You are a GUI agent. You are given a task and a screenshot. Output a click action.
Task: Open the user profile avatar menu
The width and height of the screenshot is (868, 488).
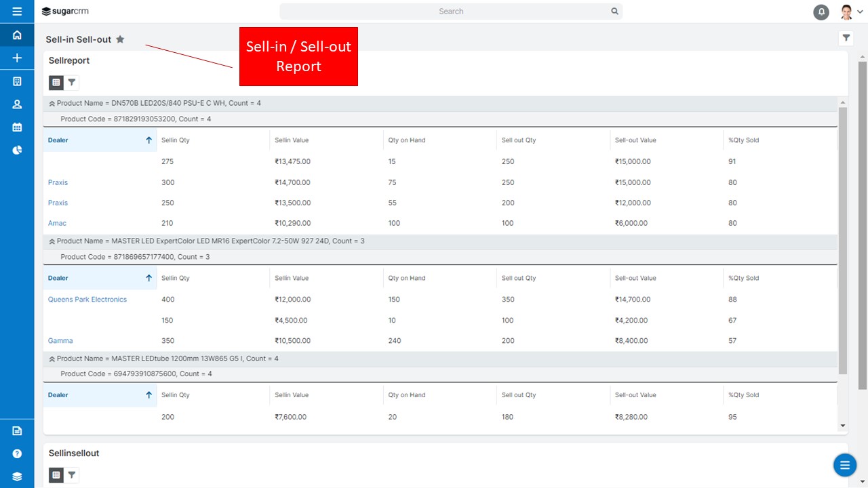point(851,12)
